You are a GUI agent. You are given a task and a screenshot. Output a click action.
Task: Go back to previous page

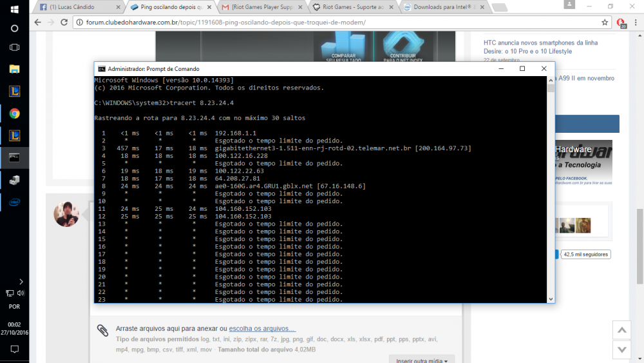click(37, 22)
